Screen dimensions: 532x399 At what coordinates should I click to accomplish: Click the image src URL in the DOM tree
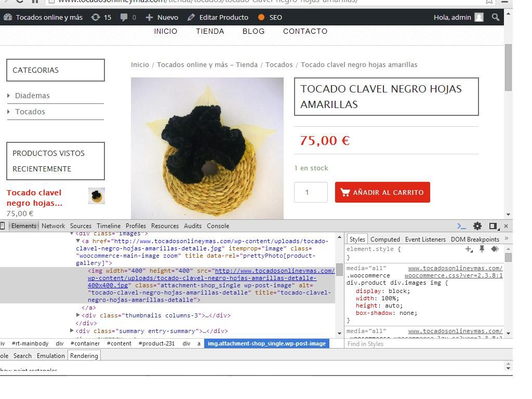(211, 278)
